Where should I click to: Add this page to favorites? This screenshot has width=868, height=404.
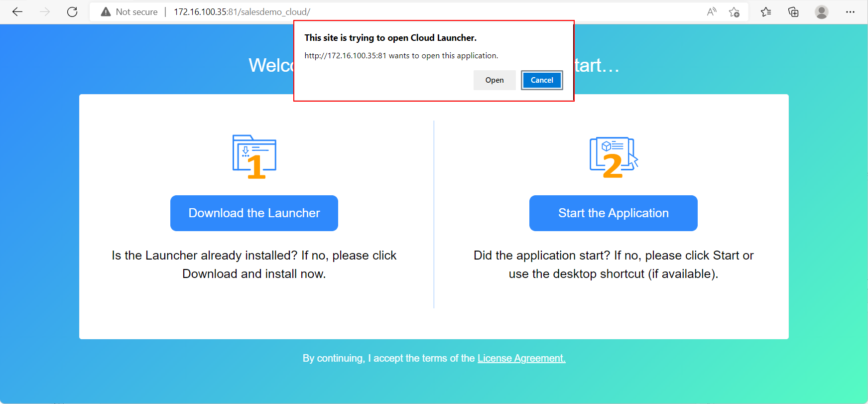pos(734,12)
